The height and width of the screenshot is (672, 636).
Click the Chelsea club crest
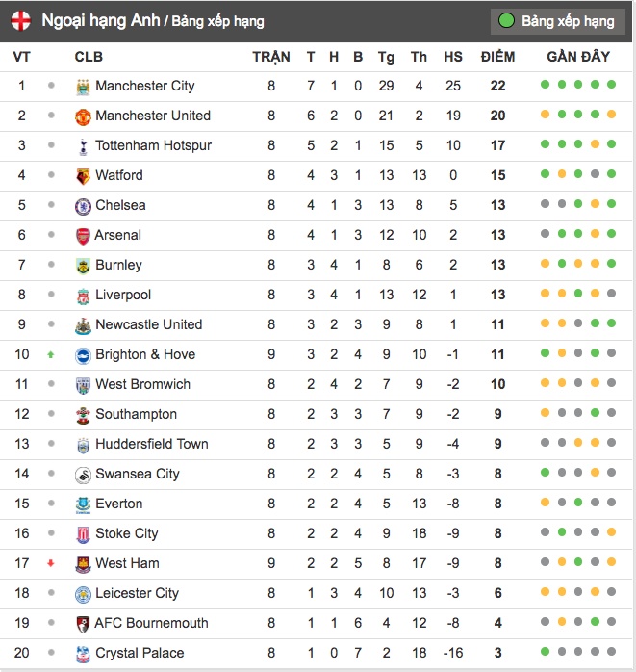click(x=83, y=206)
